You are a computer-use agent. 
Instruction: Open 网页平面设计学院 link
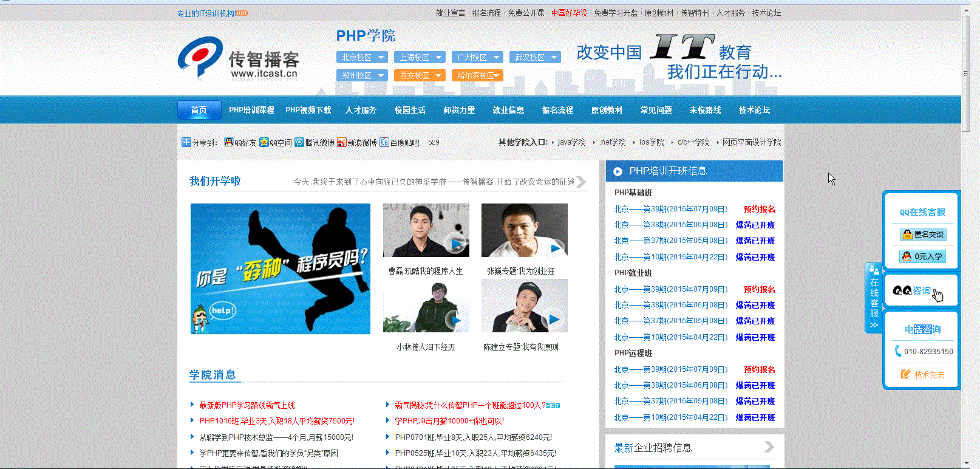[x=752, y=142]
